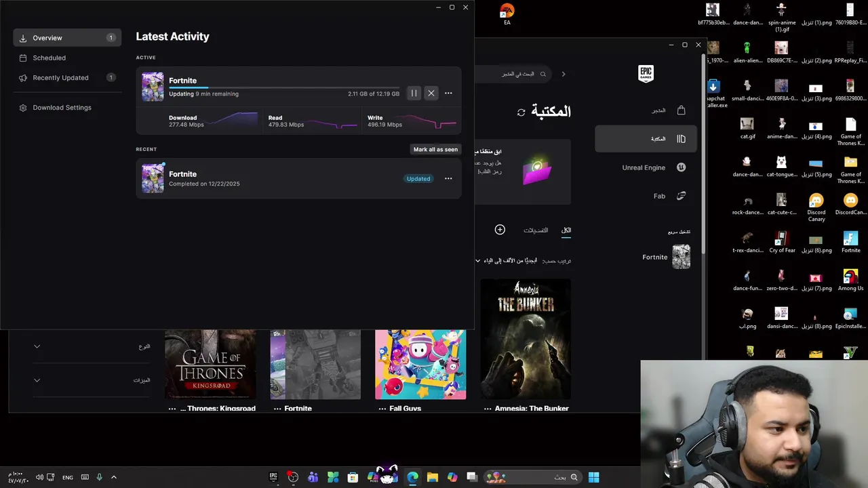Select the cat.gif desktop file
Screen dimensions: 868x488
point(747,128)
